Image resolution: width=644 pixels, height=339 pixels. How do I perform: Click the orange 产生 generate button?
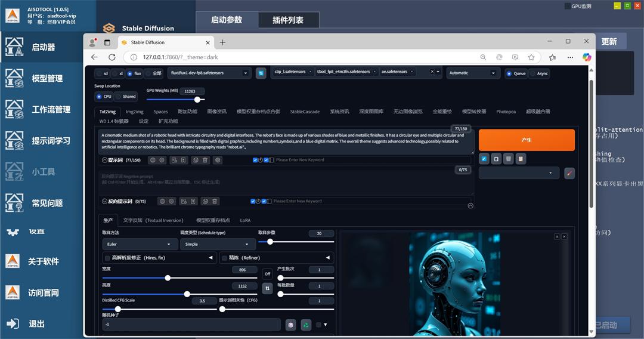[526, 140]
